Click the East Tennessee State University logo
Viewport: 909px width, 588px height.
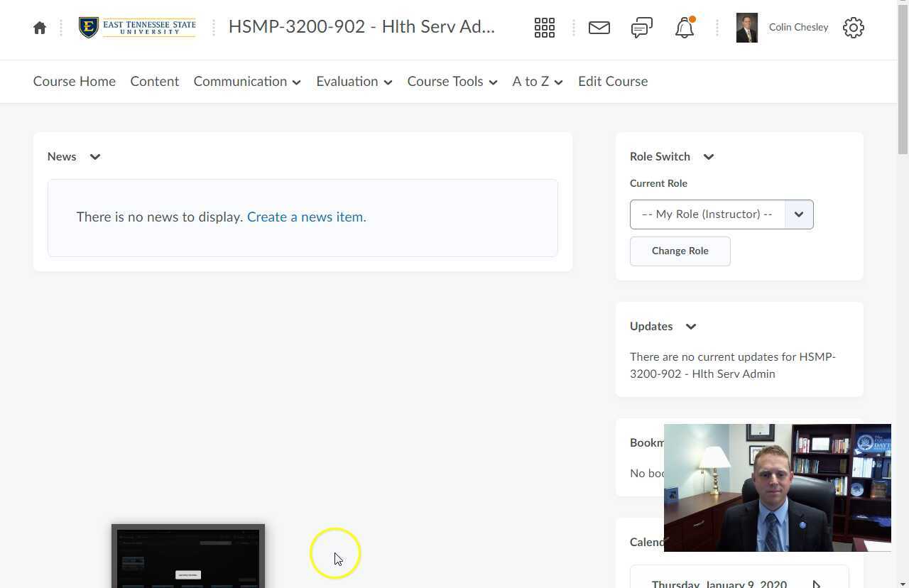pos(137,28)
